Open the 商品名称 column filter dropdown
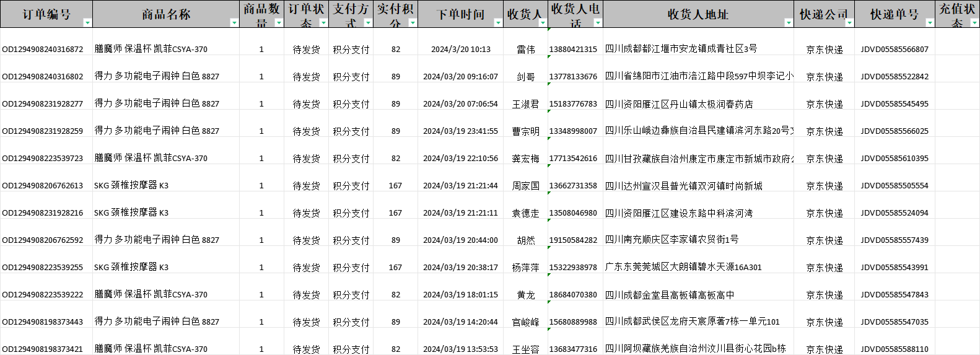This screenshot has width=980, height=355. point(234,23)
